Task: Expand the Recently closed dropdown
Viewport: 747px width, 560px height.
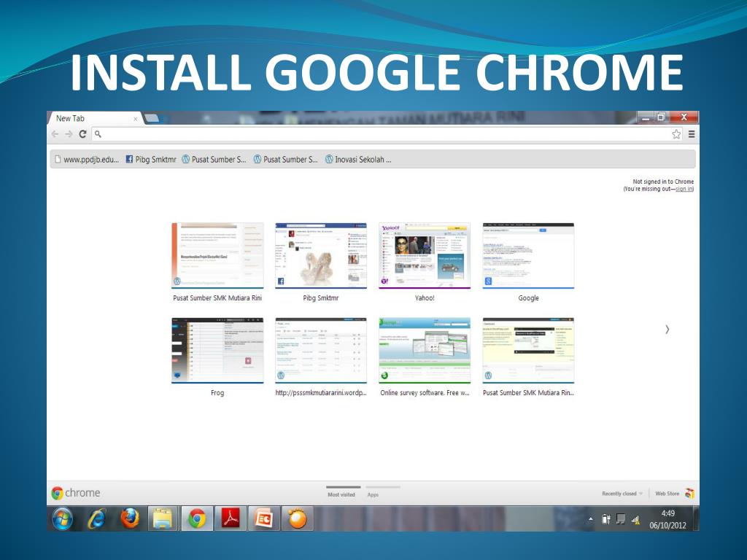Action: (x=622, y=494)
